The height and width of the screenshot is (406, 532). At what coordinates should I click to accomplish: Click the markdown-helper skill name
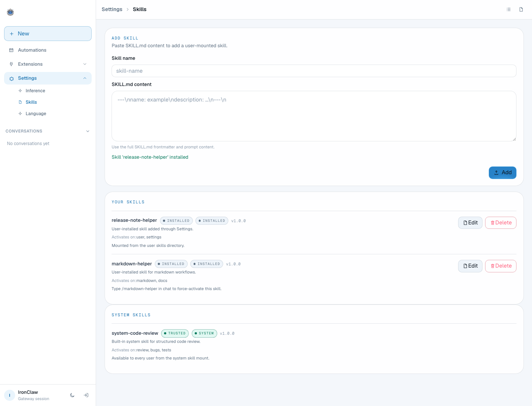coord(132,264)
